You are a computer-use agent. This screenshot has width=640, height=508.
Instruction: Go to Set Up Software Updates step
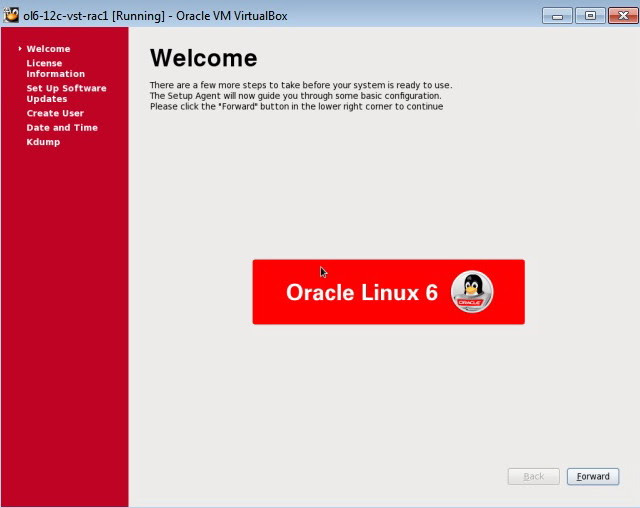click(66, 93)
